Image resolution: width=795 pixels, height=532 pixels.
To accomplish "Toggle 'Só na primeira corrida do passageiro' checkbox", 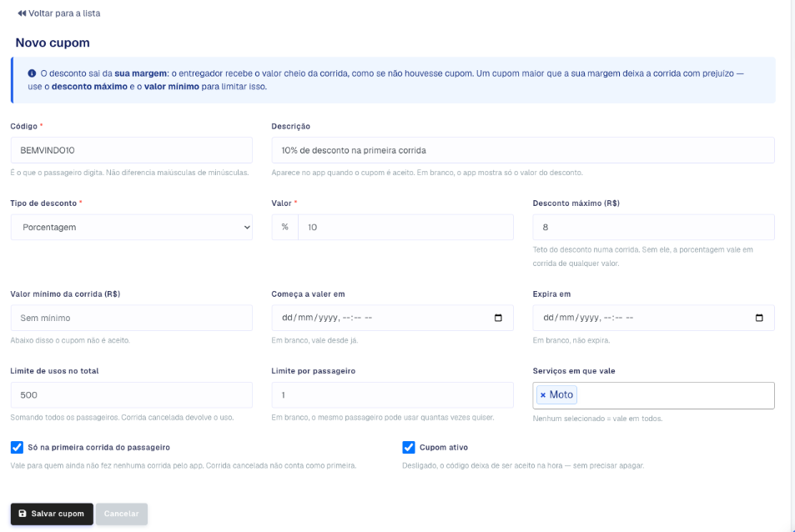I will pos(17,447).
